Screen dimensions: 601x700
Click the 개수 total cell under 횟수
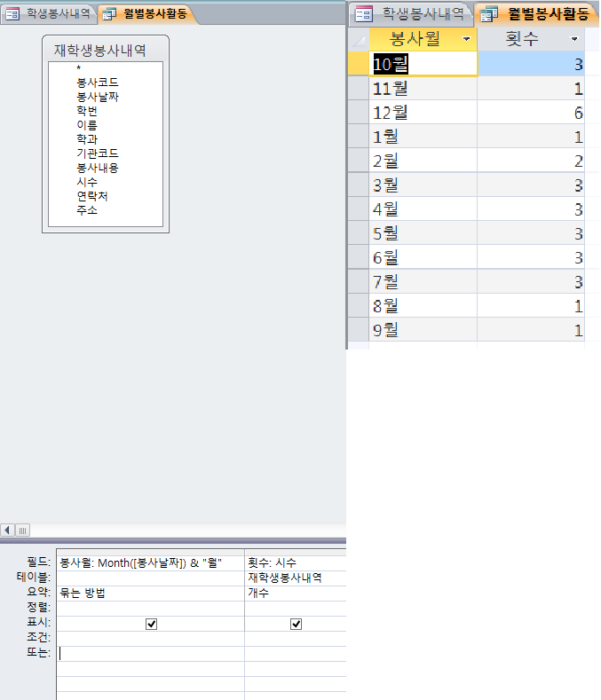click(x=295, y=593)
